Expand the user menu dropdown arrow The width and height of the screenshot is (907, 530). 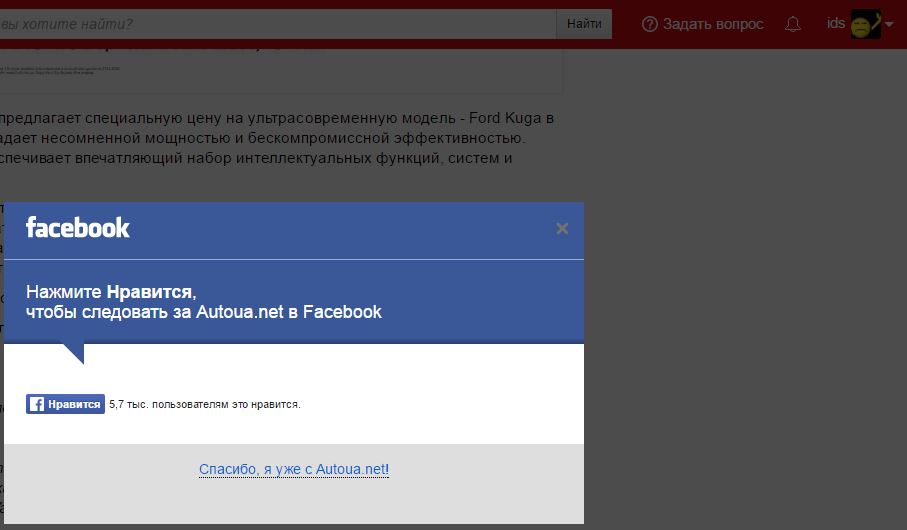(889, 24)
